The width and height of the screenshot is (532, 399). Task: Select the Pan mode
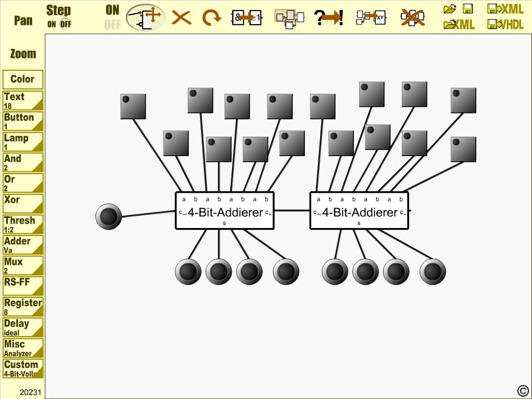click(23, 21)
